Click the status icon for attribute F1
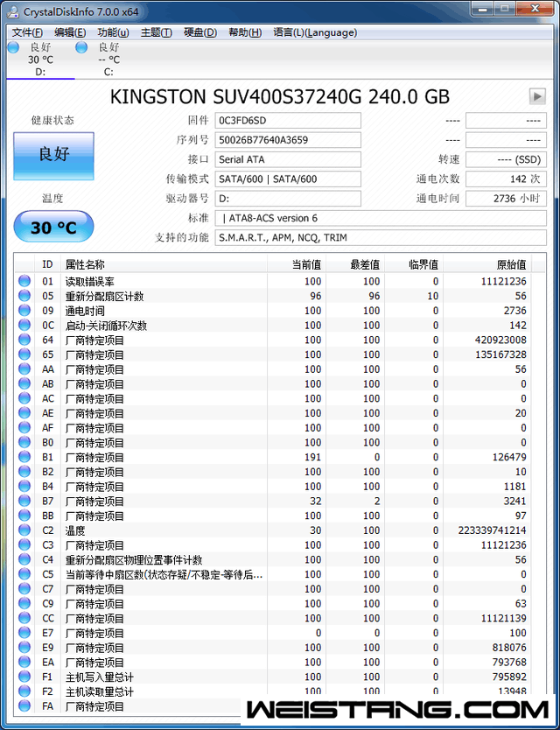 click(24, 677)
